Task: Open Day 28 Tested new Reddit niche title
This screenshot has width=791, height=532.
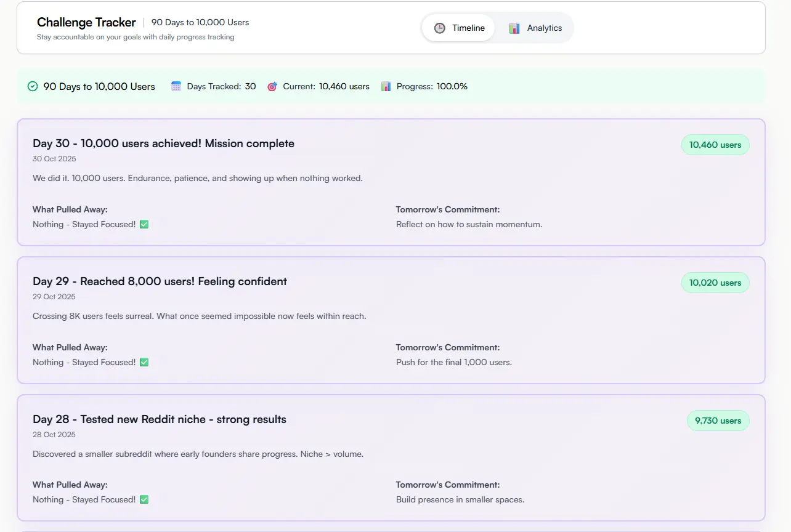Action: click(x=159, y=419)
